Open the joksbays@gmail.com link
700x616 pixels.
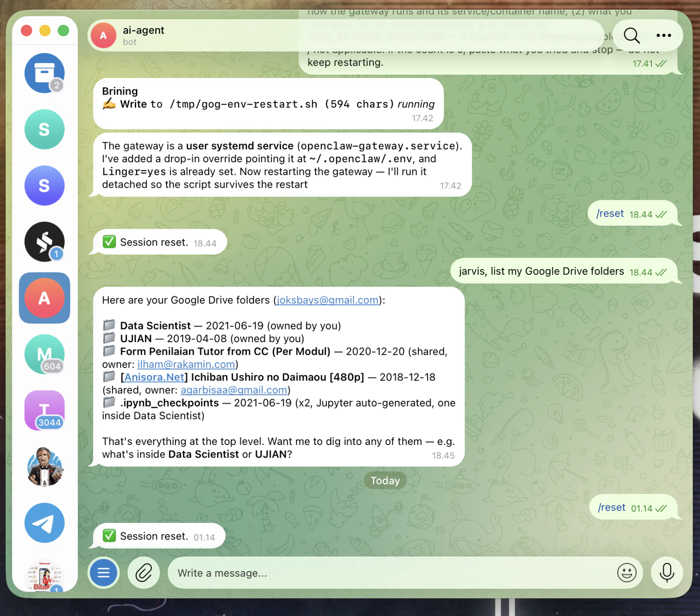[x=328, y=300]
